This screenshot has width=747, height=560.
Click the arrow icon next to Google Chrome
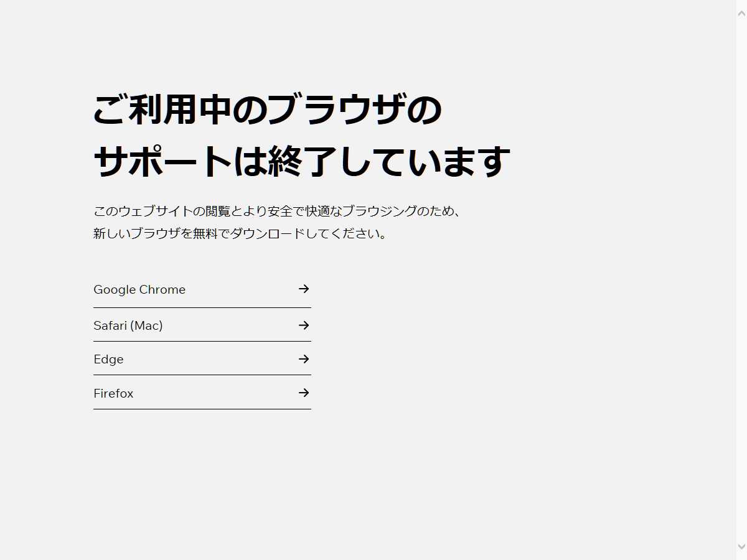pyautogui.click(x=304, y=289)
